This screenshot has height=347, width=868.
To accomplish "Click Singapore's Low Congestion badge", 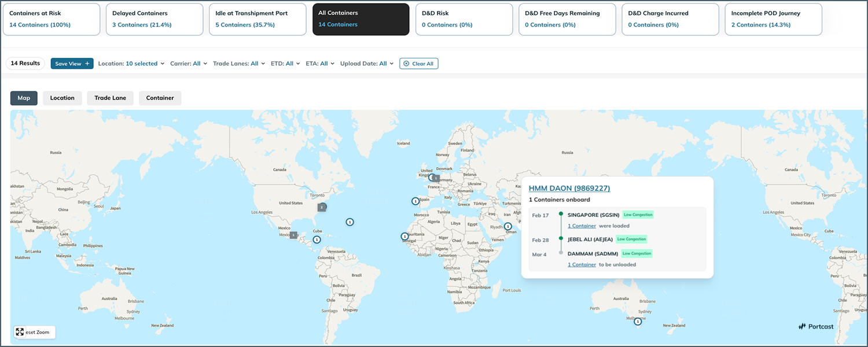I will pos(638,215).
